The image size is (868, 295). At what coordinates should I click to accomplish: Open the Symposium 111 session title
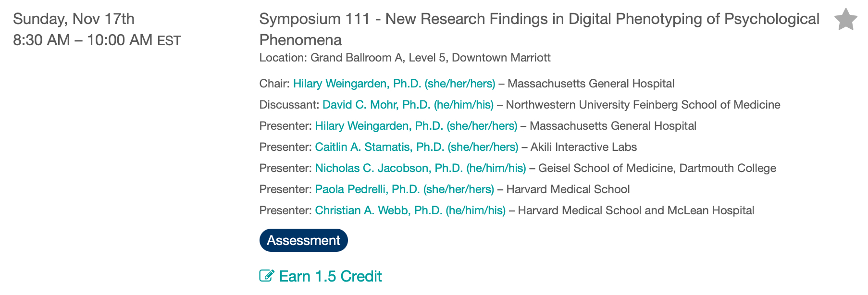(539, 19)
